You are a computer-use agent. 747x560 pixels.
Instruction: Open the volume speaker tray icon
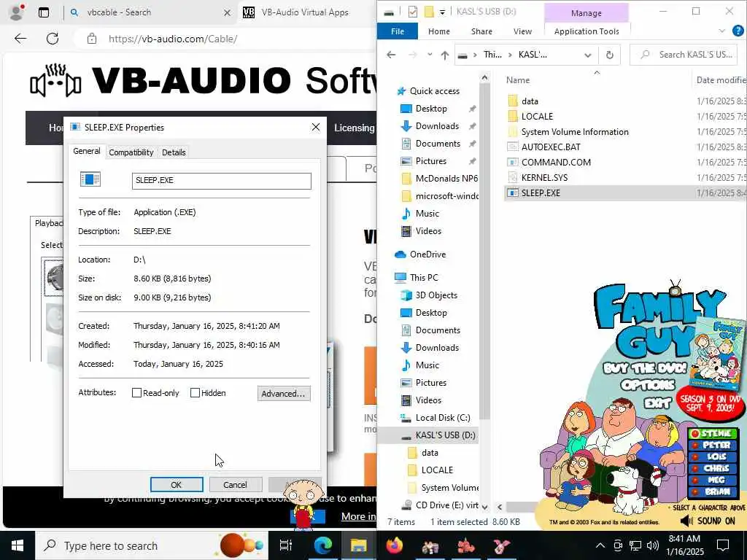pos(653,545)
